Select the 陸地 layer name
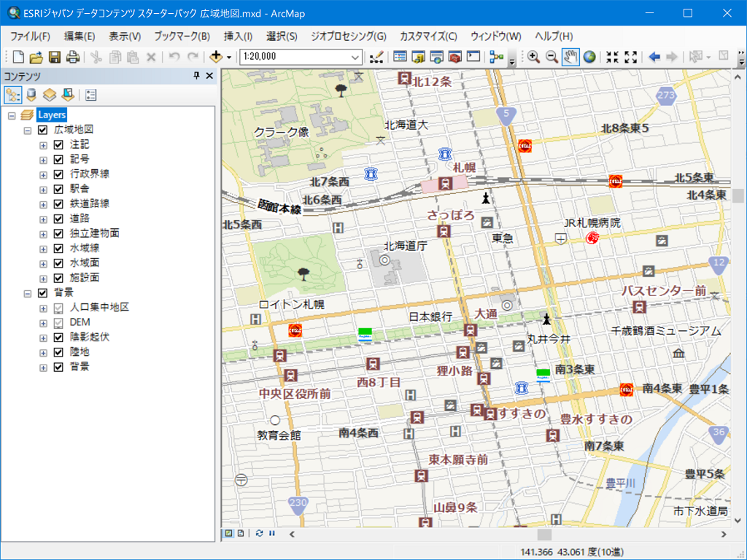The height and width of the screenshot is (560, 747). click(x=80, y=352)
